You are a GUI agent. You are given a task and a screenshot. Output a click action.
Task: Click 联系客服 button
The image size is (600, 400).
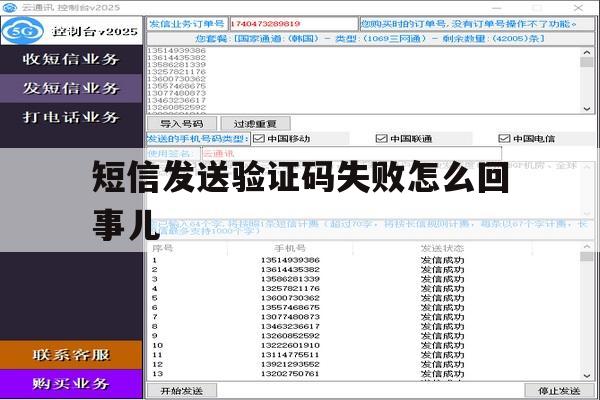71,355
